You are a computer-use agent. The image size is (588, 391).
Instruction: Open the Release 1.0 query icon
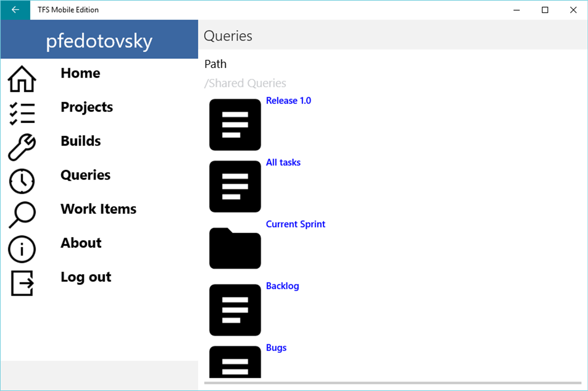[x=235, y=125]
